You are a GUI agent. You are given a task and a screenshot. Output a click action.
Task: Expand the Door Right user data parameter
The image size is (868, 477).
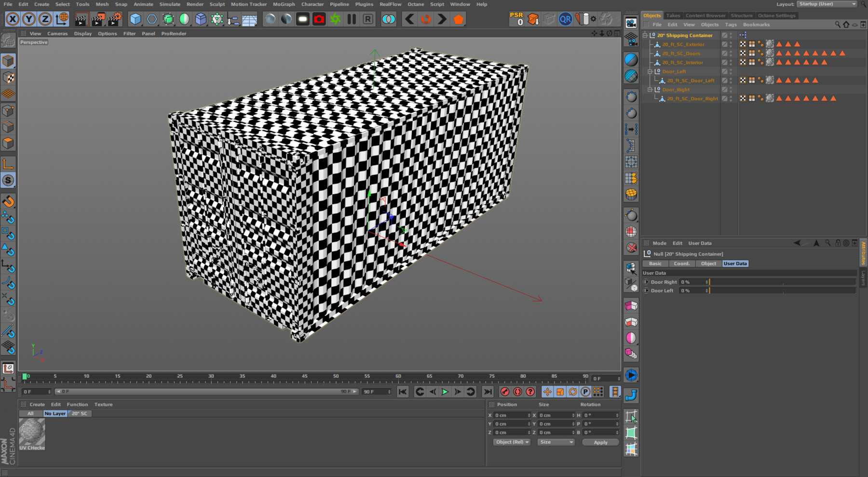click(647, 282)
